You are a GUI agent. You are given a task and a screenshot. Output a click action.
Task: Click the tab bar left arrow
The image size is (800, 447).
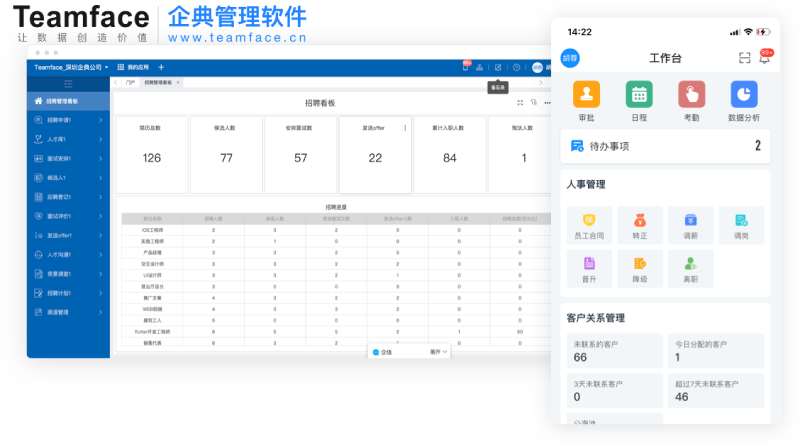coord(116,83)
